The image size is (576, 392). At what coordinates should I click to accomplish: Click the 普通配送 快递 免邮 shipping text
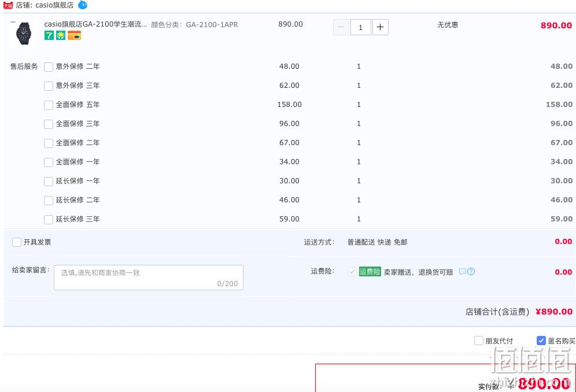point(377,242)
